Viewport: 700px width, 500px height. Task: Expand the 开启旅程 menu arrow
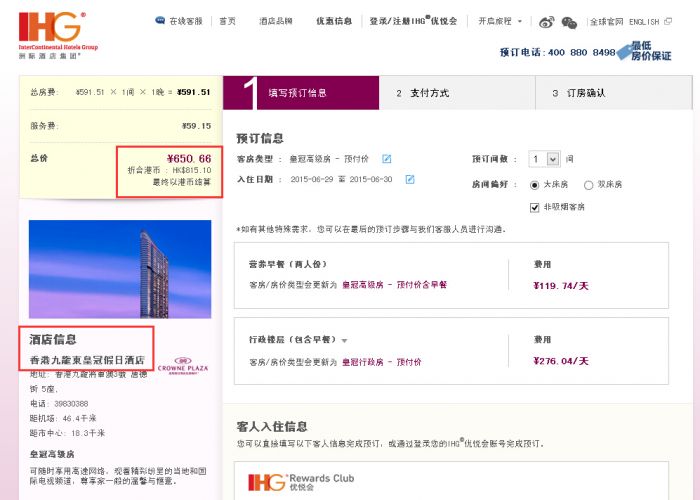pos(520,21)
